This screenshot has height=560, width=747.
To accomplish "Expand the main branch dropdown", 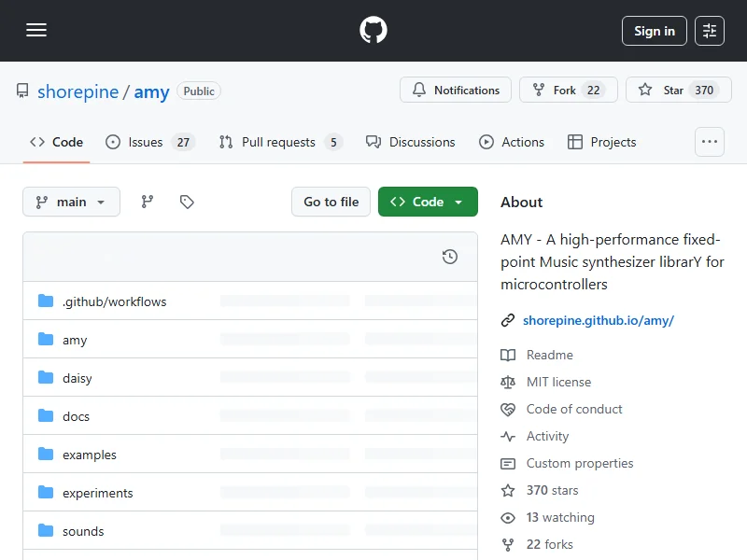I will (71, 202).
